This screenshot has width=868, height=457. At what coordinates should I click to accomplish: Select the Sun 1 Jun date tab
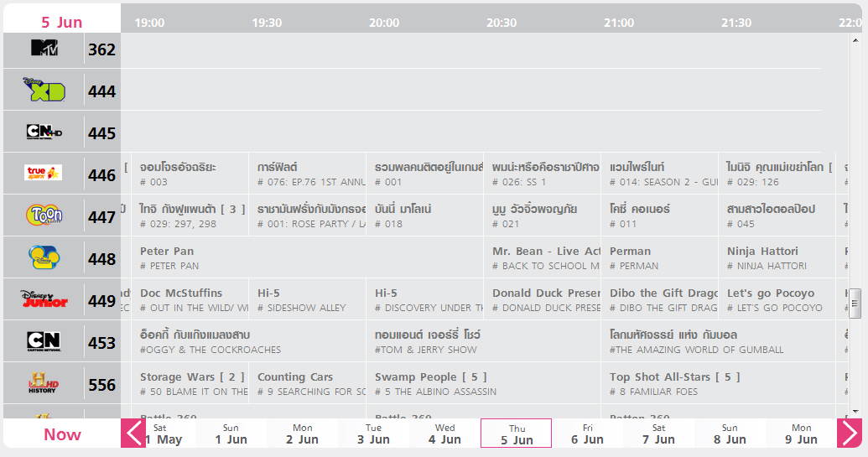click(x=231, y=434)
